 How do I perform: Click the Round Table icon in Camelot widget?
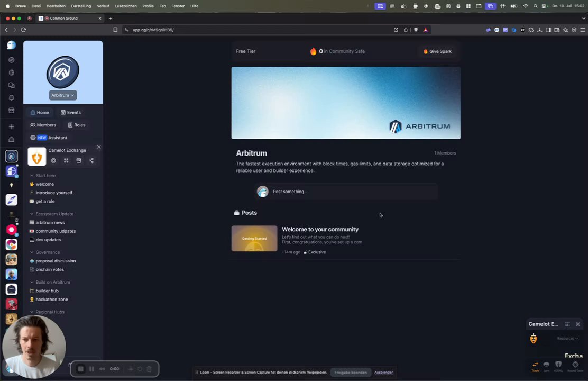coord(575,366)
